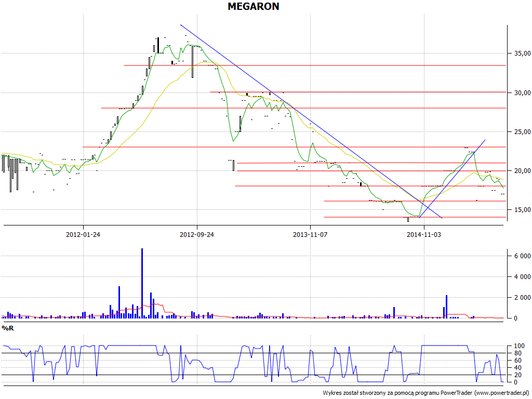The image size is (532, 399).
Task: Select the 2013-11-07 date label
Action: (310, 234)
